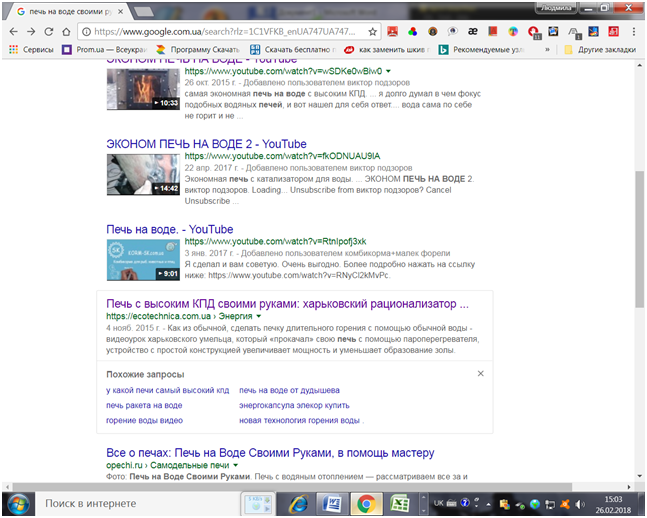Open a new tab
Viewport: 647px width, 518px height.
(x=144, y=12)
